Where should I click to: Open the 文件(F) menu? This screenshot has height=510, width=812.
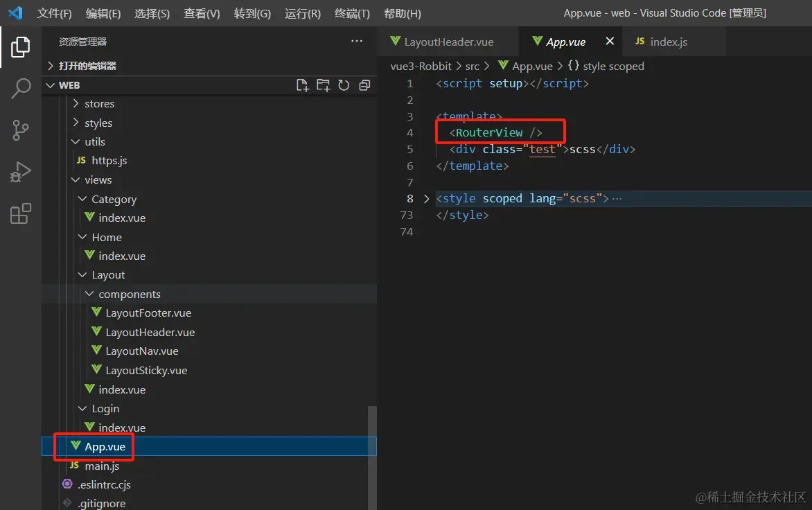(x=54, y=13)
